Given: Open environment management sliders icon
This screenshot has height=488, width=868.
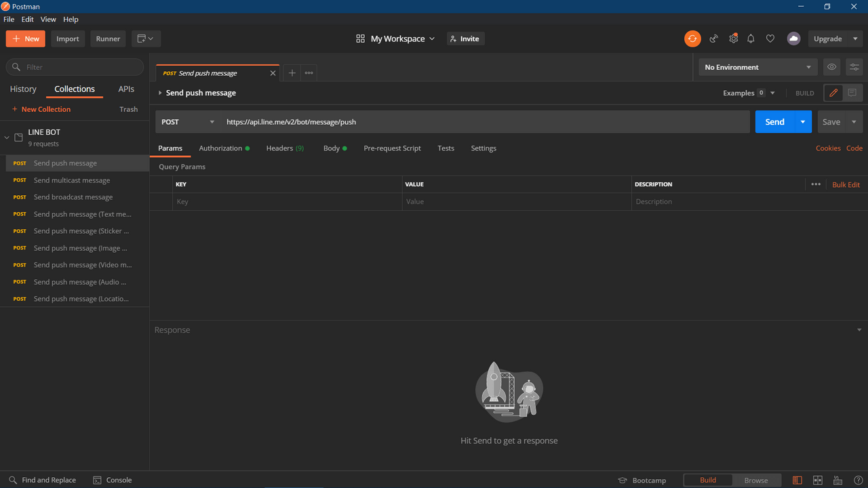Looking at the screenshot, I should [854, 67].
